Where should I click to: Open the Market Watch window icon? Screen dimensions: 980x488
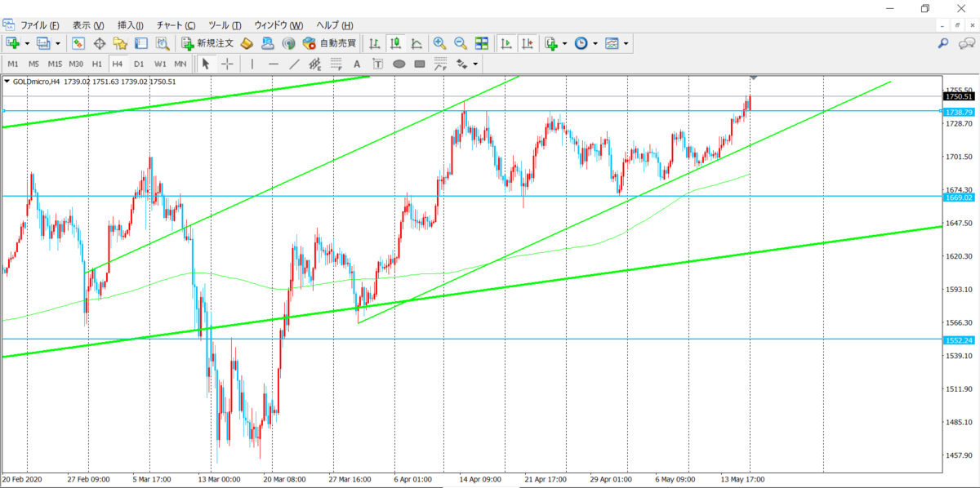(79, 43)
